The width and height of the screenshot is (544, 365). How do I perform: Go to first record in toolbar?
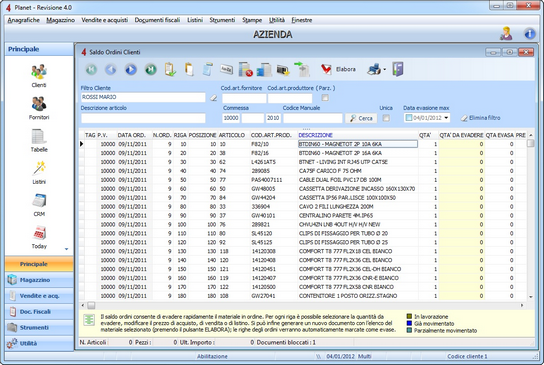pos(91,70)
